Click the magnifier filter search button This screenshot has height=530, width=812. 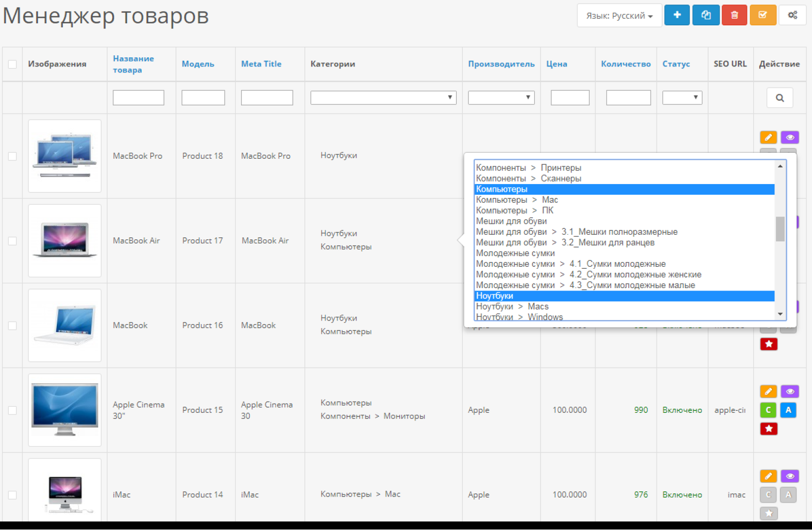[x=780, y=98]
